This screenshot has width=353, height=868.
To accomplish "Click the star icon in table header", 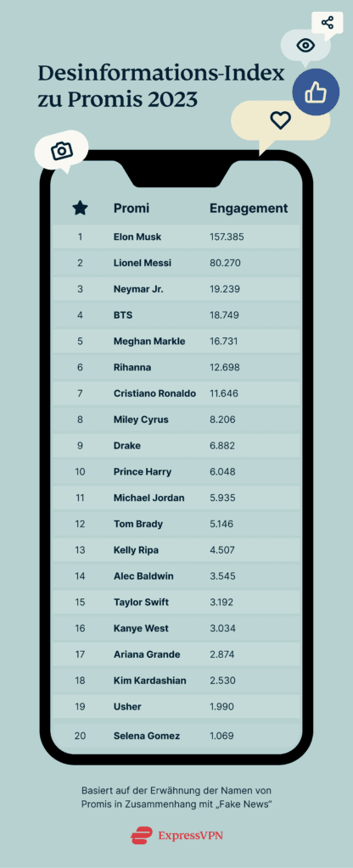I will tap(80, 209).
